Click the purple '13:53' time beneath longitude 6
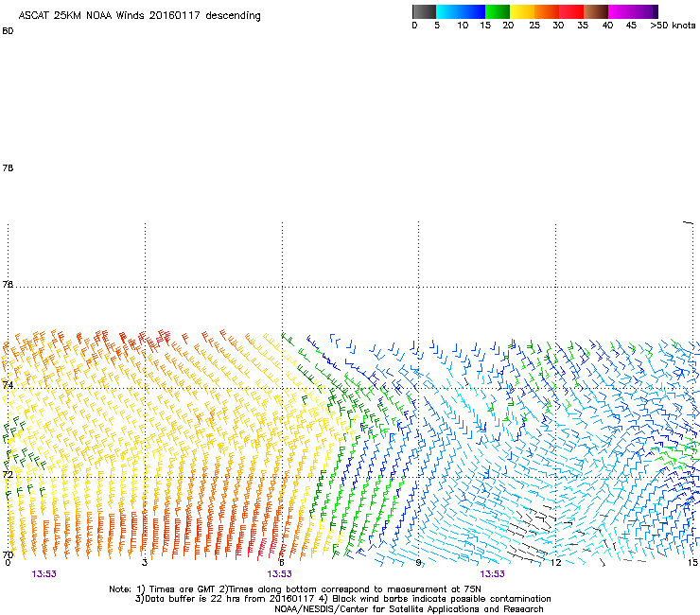This screenshot has height=615, width=700. 279,574
